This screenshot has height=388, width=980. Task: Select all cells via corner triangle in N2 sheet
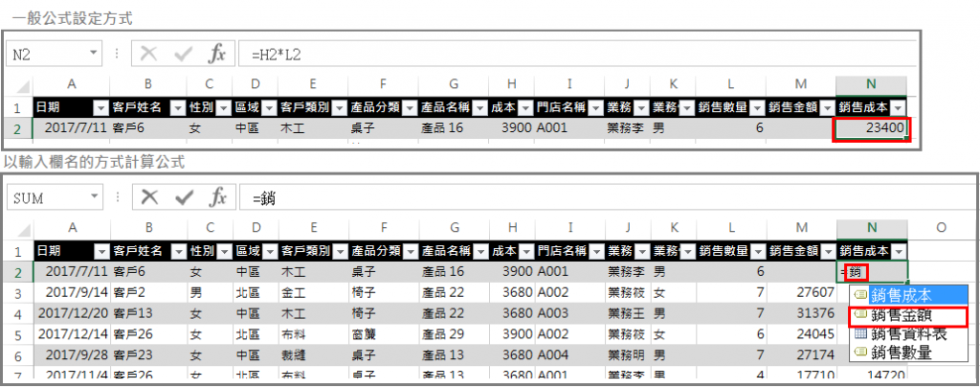point(22,86)
